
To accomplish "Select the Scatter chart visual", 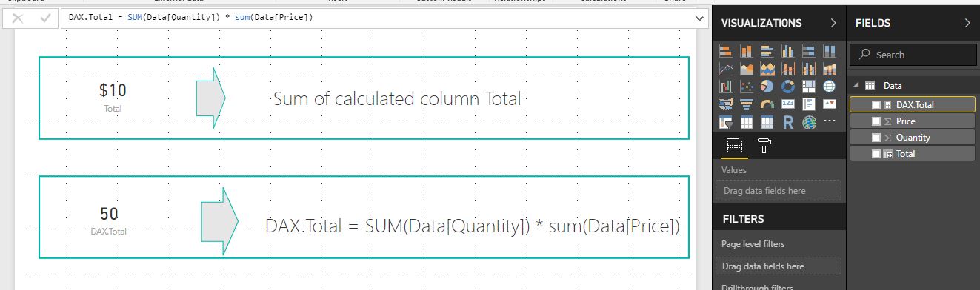I will [x=747, y=87].
